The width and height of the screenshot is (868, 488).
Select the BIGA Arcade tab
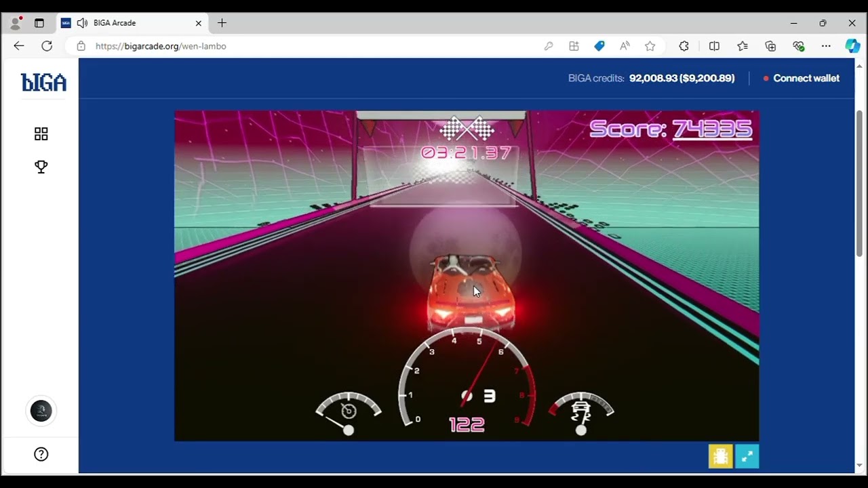[x=132, y=23]
